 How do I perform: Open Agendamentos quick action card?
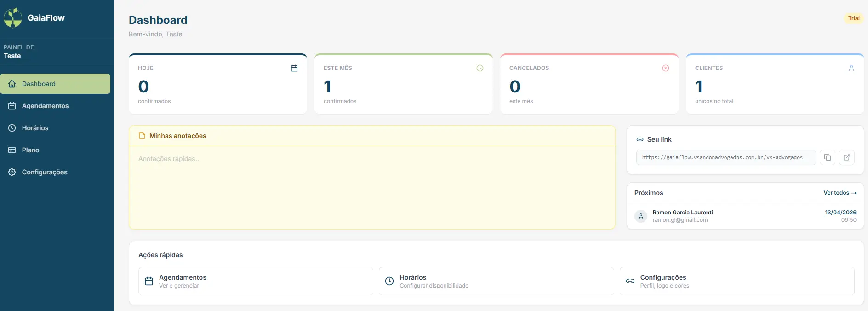pyautogui.click(x=256, y=281)
